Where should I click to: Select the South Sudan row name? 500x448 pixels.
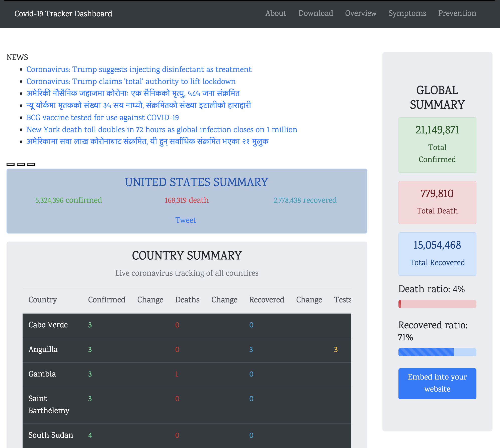(x=51, y=435)
